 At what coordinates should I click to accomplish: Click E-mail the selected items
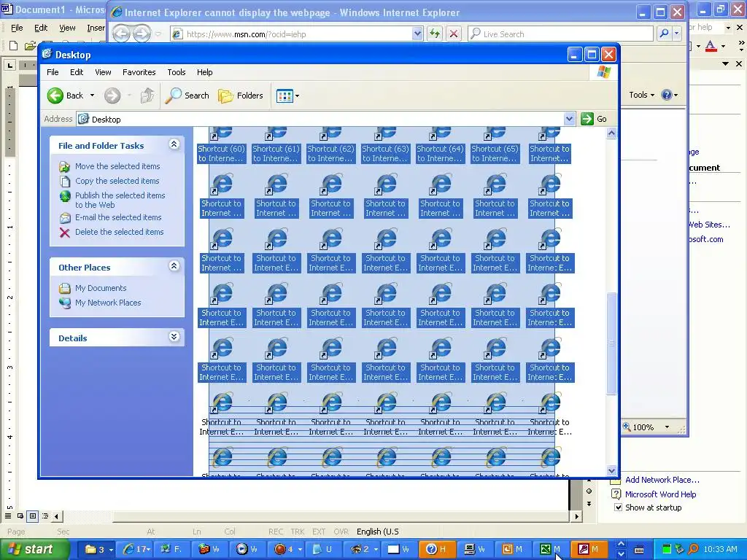point(118,217)
